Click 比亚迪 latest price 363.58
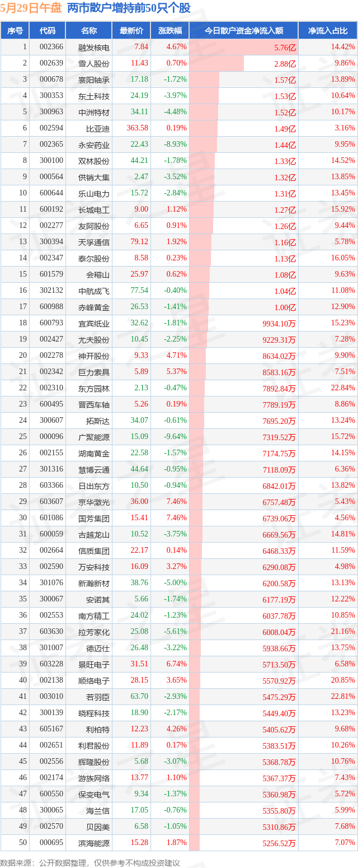 click(138, 128)
